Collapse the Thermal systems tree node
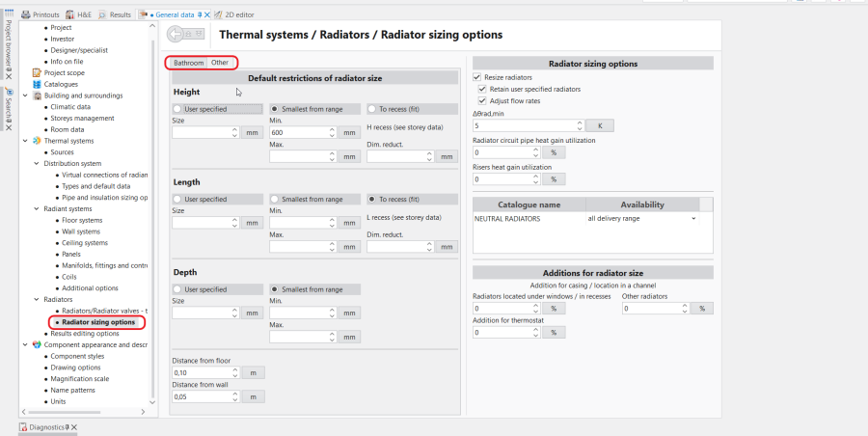The width and height of the screenshot is (868, 436). click(25, 141)
